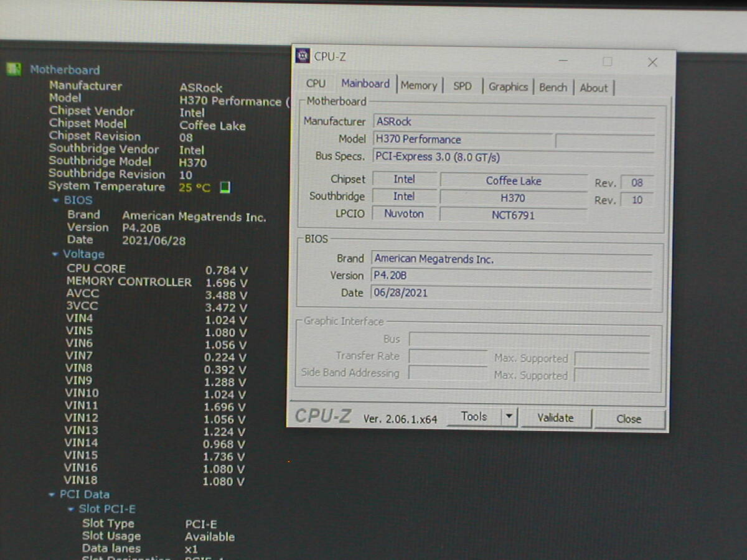Open the Bench tab
This screenshot has width=747, height=560.
point(553,88)
